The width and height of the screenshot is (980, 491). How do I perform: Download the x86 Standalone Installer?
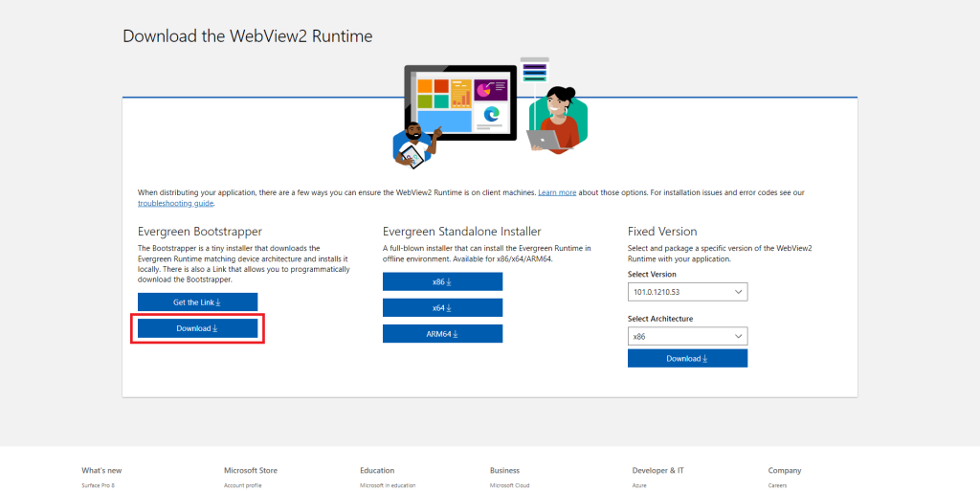pyautogui.click(x=442, y=281)
